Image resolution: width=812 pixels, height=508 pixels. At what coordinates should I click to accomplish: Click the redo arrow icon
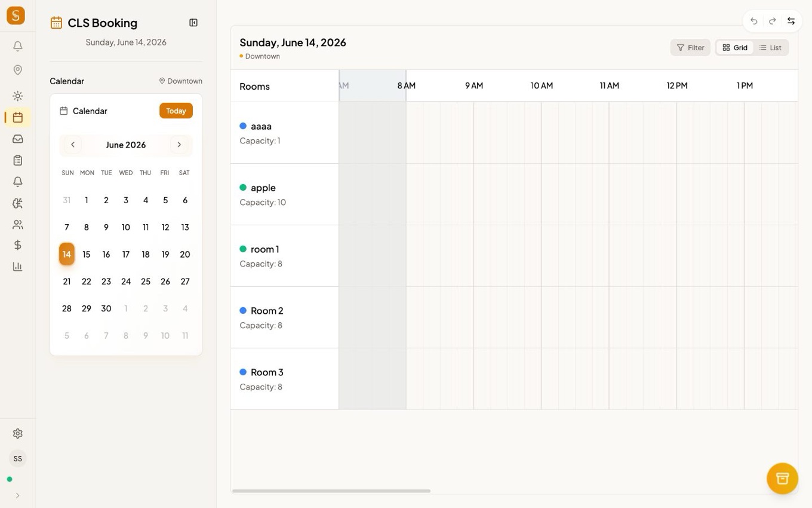click(773, 21)
